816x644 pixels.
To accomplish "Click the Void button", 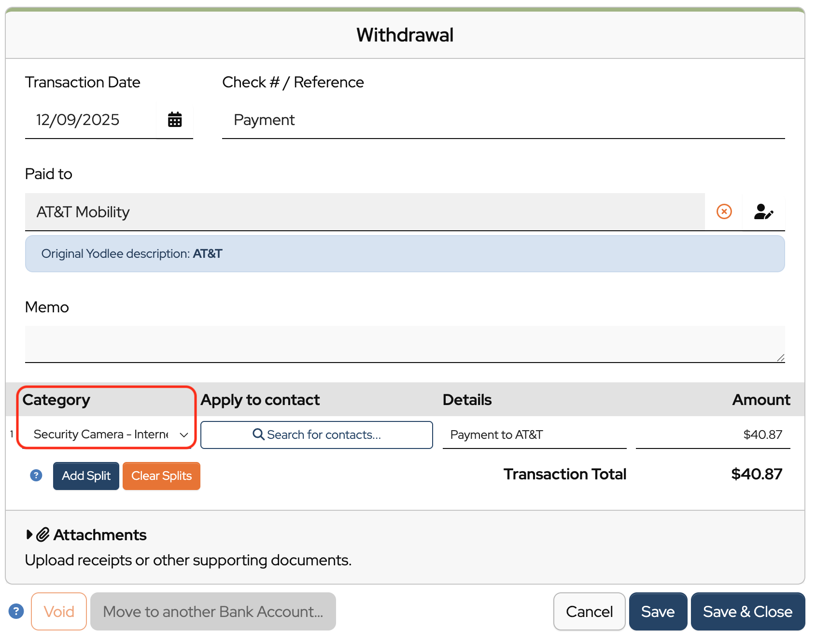I will pos(59,611).
